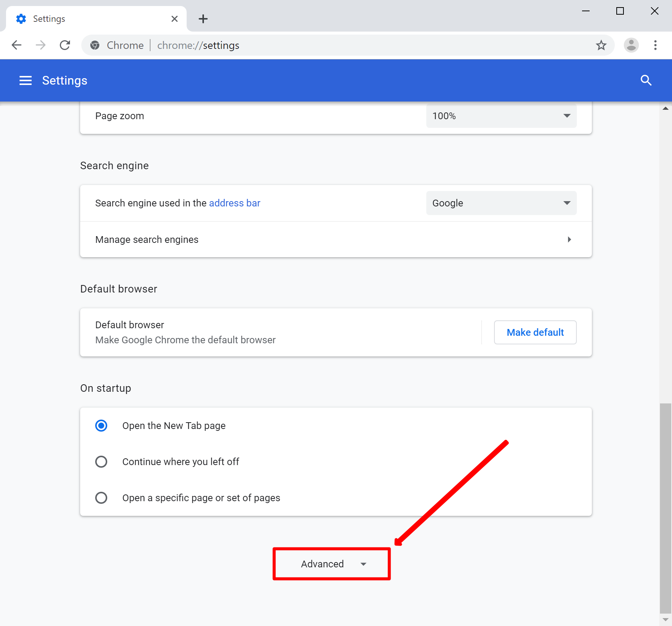Screen dimensions: 672x626
Task: Click the Make default button
Action: pyautogui.click(x=535, y=332)
